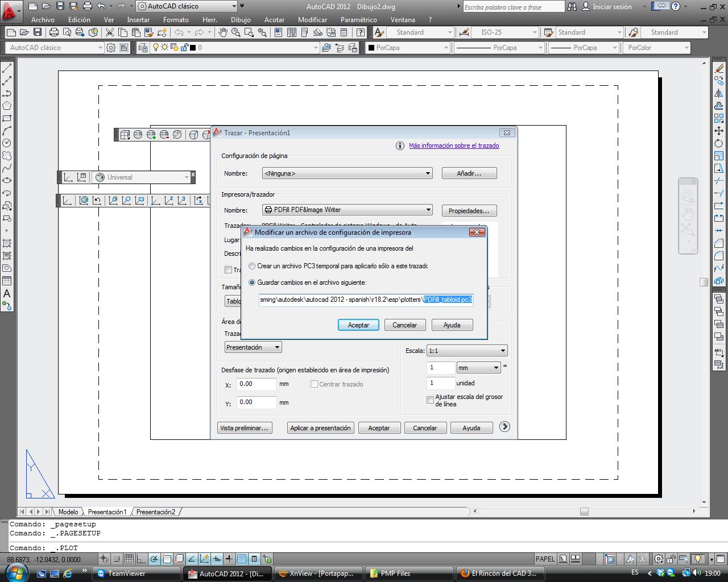Toggle Ortho mode in status bar
The height and width of the screenshot is (582, 728).
(x=141, y=559)
